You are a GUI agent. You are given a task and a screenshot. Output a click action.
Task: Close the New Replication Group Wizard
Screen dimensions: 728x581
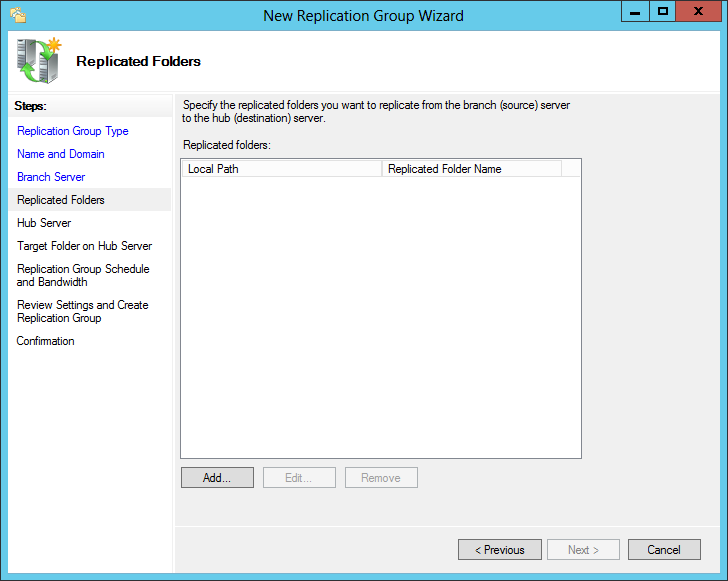(x=698, y=11)
